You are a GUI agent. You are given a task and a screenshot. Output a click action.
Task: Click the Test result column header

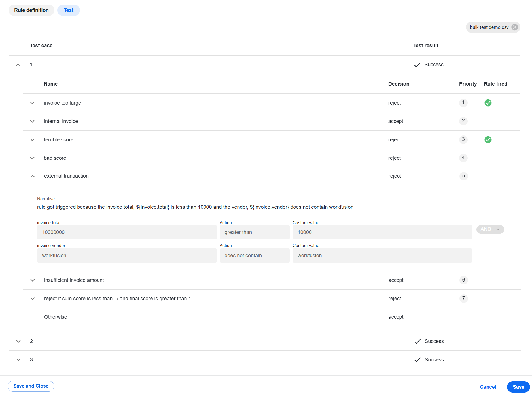(426, 46)
